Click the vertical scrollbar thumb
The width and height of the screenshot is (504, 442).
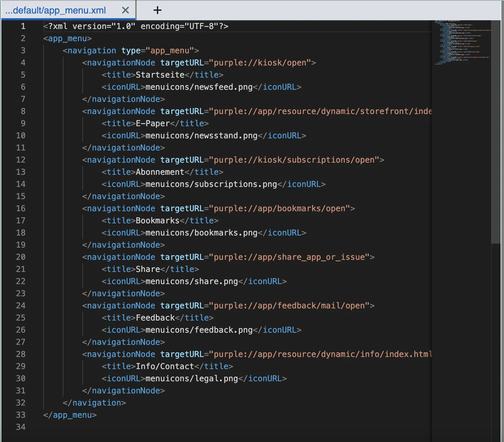pyautogui.click(x=496, y=132)
